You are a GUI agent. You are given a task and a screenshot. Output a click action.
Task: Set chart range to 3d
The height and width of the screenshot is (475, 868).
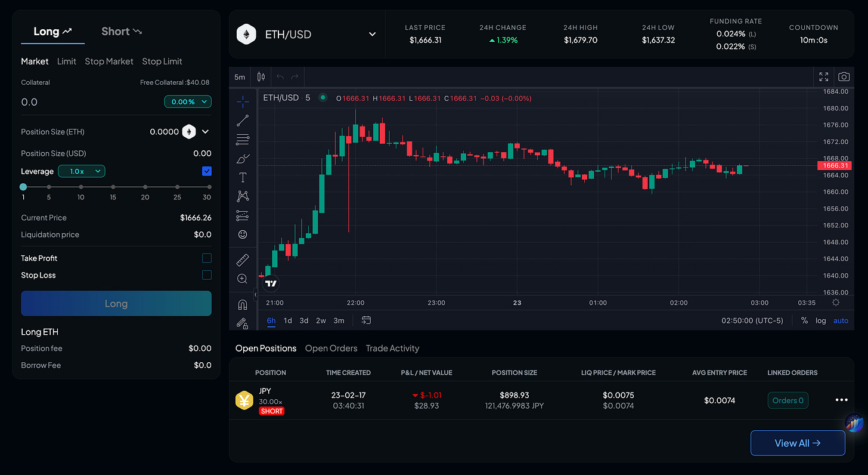[x=304, y=320]
